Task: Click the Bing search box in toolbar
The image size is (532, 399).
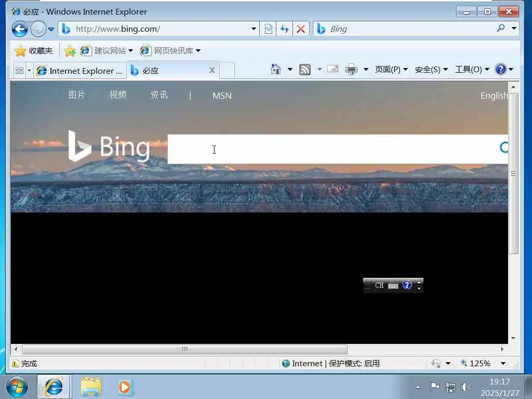Action: click(x=404, y=29)
